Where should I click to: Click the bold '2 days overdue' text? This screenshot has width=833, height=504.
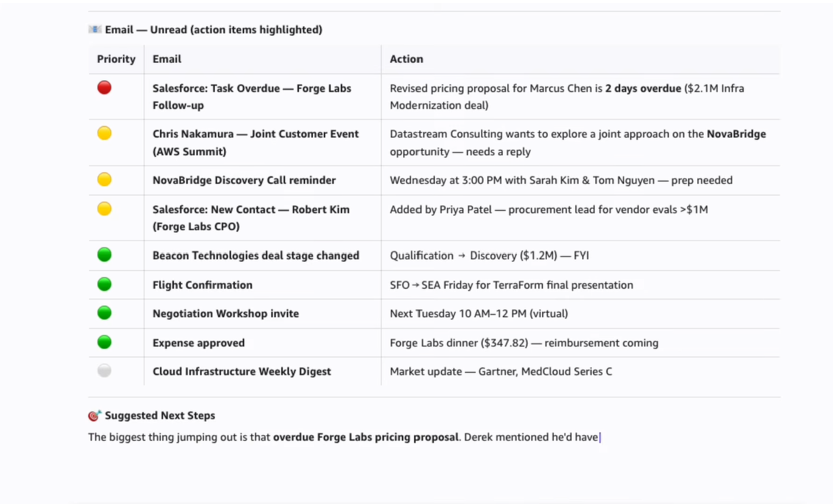click(x=642, y=88)
